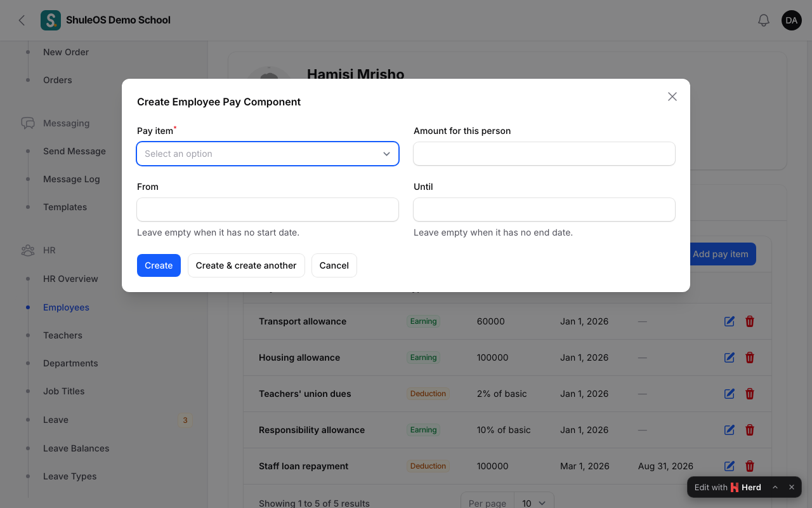
Task: Close the Create Employee Pay Component dialog
Action: pyautogui.click(x=672, y=97)
